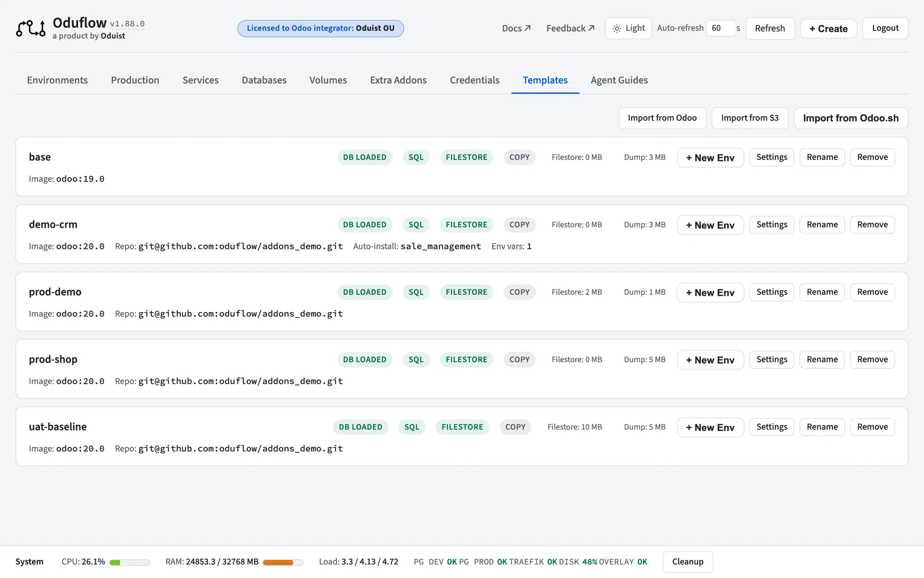This screenshot has height=578, width=924.
Task: Rename the demo-crm template
Action: click(822, 224)
